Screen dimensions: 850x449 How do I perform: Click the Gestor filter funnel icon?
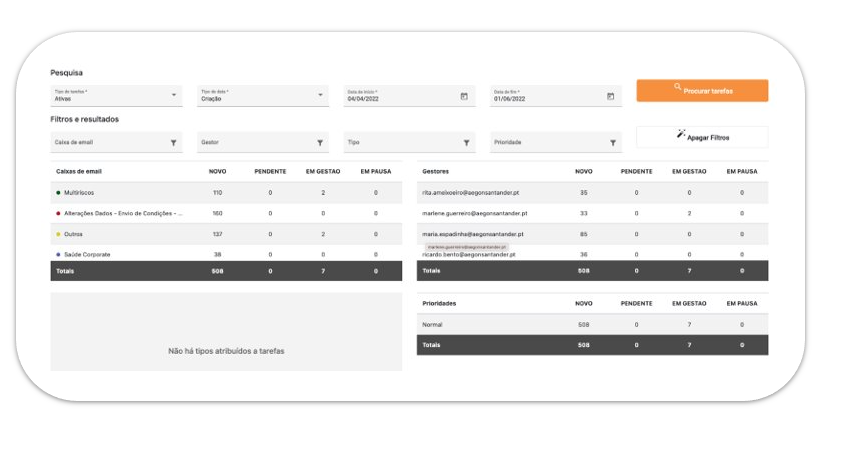click(x=320, y=143)
